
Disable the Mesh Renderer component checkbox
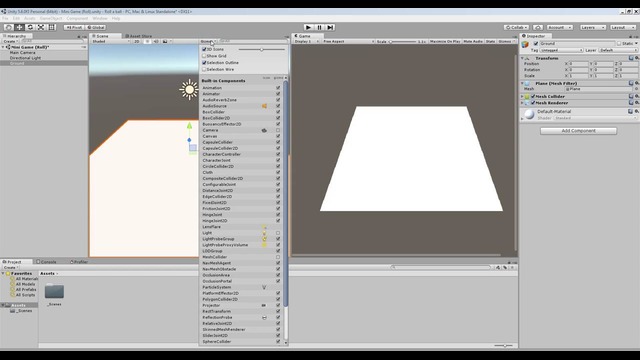point(533,103)
